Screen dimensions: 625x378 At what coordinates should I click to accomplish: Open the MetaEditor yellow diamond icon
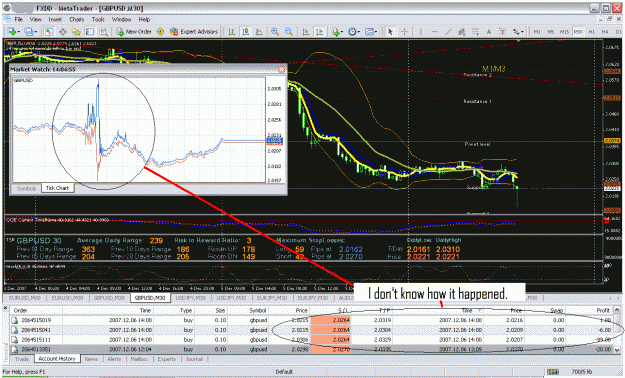pos(161,32)
